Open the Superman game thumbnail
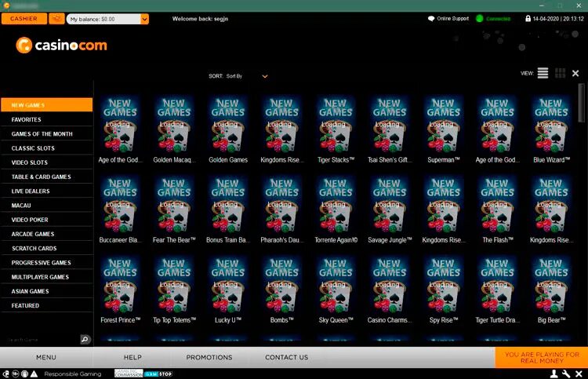The width and height of the screenshot is (588, 379). (x=444, y=125)
